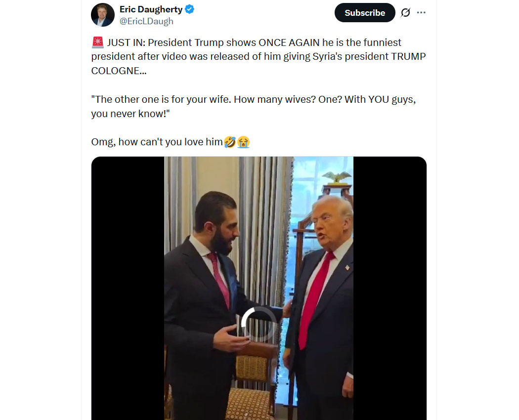Screen dimensions: 519x420
Task: Click the JUST IN post paragraph
Action: pos(259,57)
